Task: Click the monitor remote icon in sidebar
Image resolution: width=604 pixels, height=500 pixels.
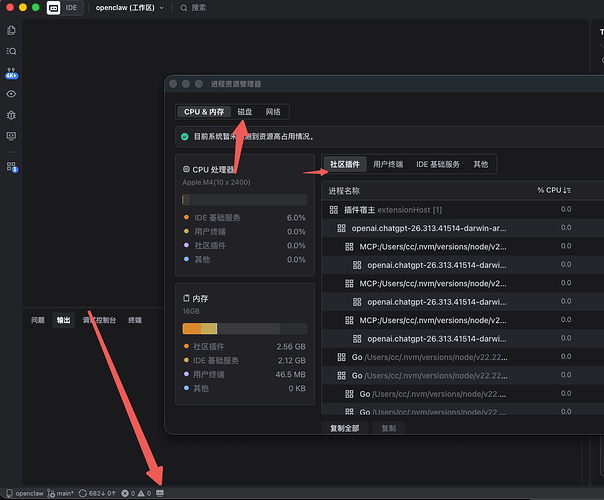Action: click(x=11, y=136)
